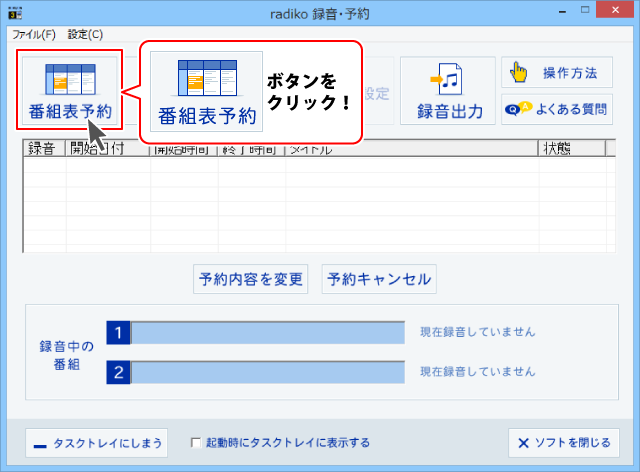
Task: Open 操作方法 help with hand icon
Action: [557, 72]
